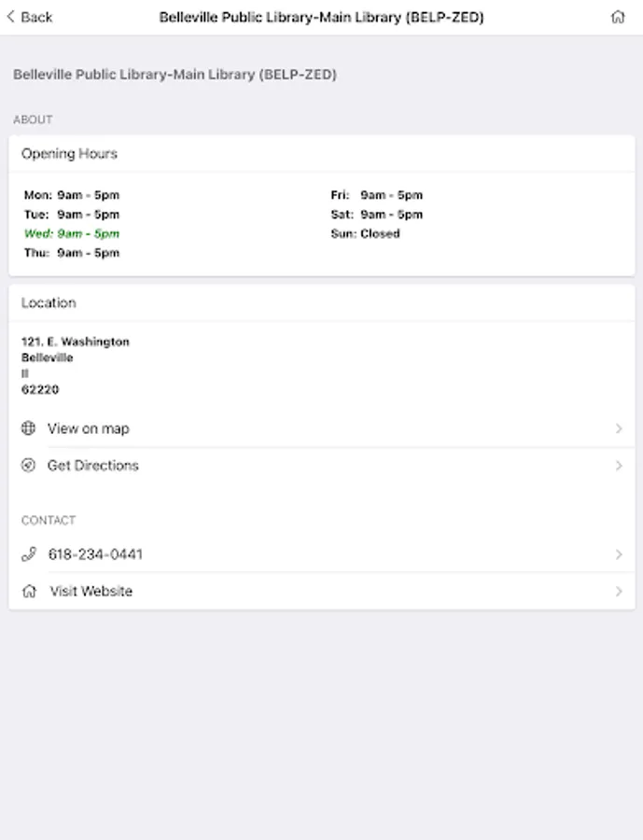Open Visit Website link

(91, 591)
